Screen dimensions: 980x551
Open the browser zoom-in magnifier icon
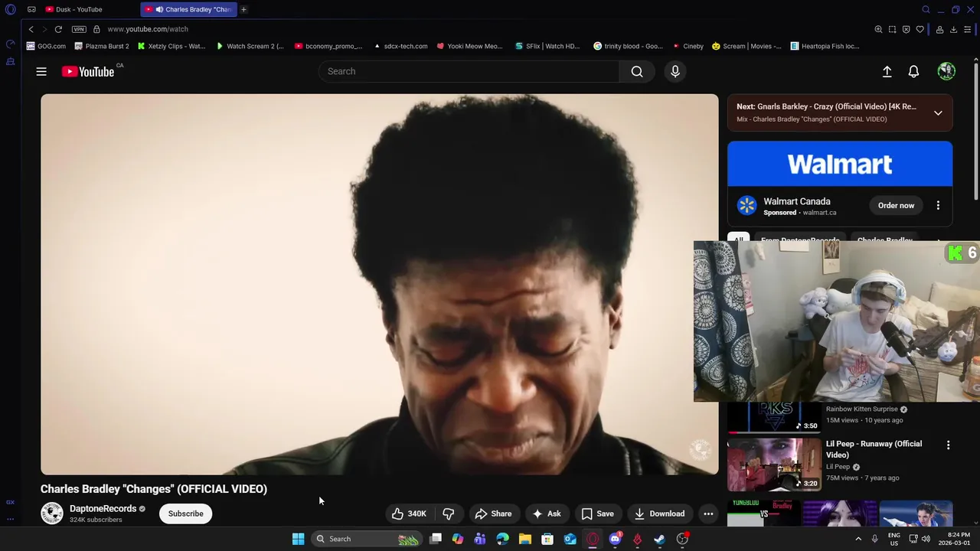pyautogui.click(x=879, y=29)
